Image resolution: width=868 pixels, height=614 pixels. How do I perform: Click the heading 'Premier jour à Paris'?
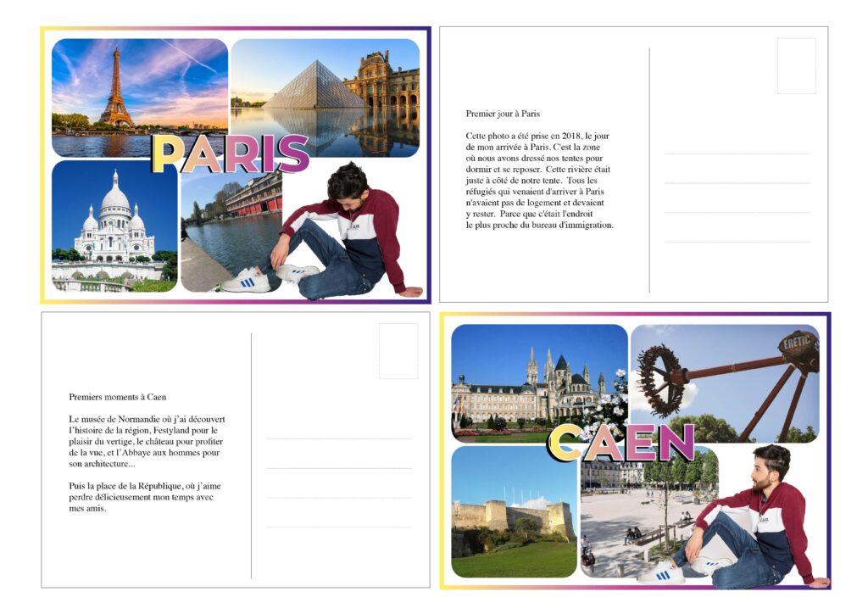[x=503, y=114]
